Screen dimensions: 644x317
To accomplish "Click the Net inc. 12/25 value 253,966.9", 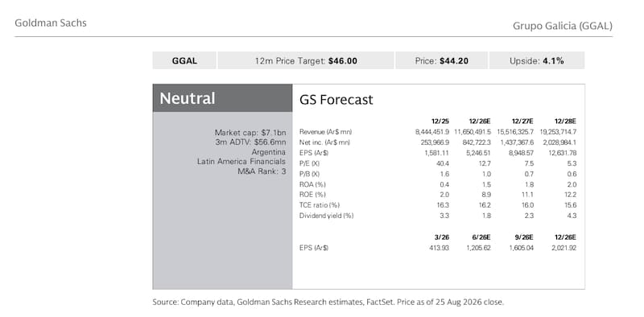I will coord(434,142).
